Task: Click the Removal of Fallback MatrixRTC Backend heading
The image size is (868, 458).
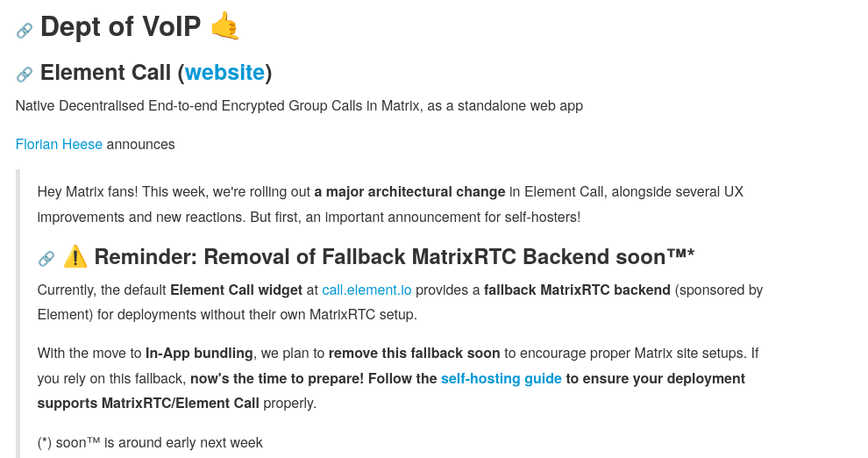Action: [x=395, y=257]
